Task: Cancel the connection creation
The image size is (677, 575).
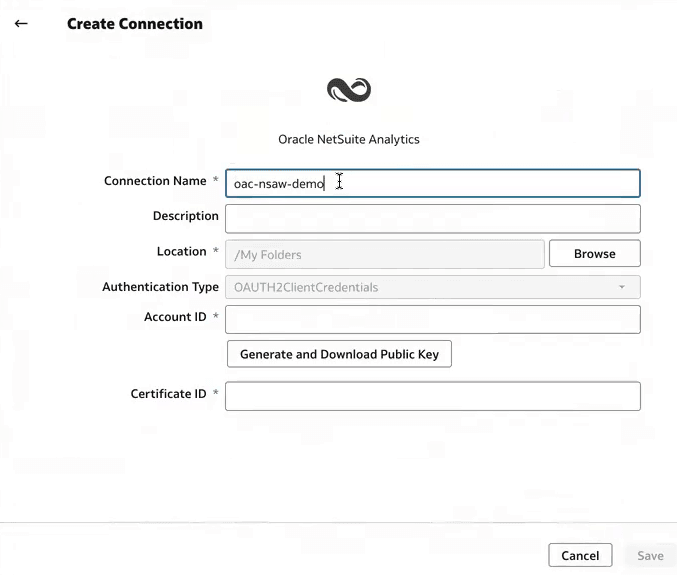Action: point(580,555)
